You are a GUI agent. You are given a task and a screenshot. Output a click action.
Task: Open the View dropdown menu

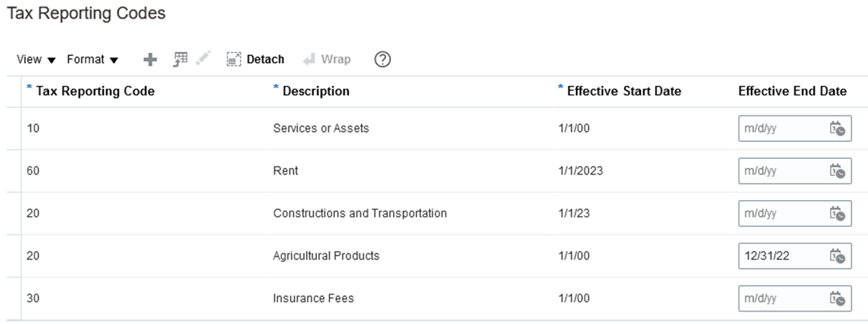[x=36, y=60]
